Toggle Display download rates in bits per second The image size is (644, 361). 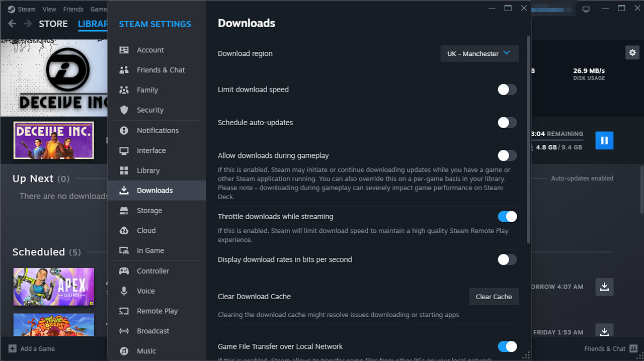(507, 260)
